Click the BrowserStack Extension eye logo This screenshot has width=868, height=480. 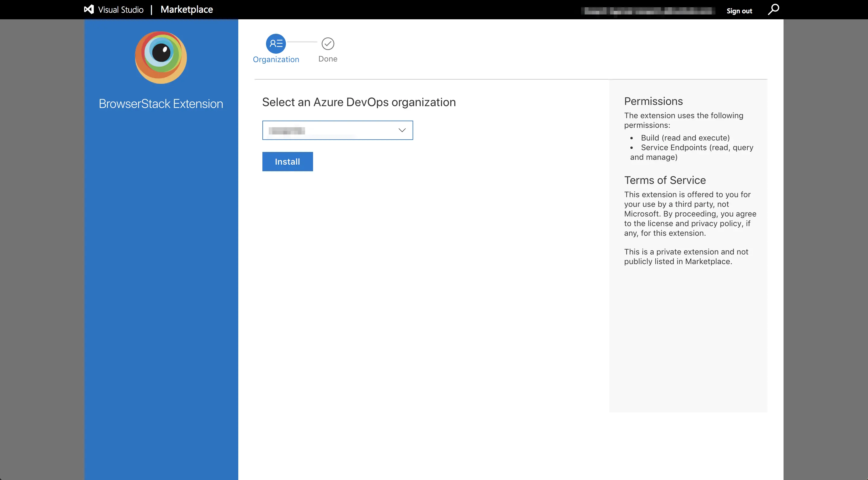tap(160, 57)
